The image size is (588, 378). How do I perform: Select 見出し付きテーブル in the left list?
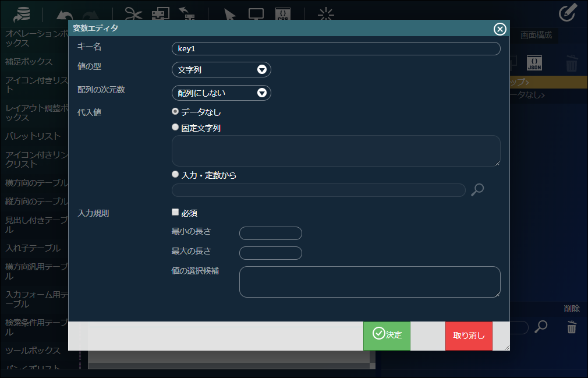37,225
